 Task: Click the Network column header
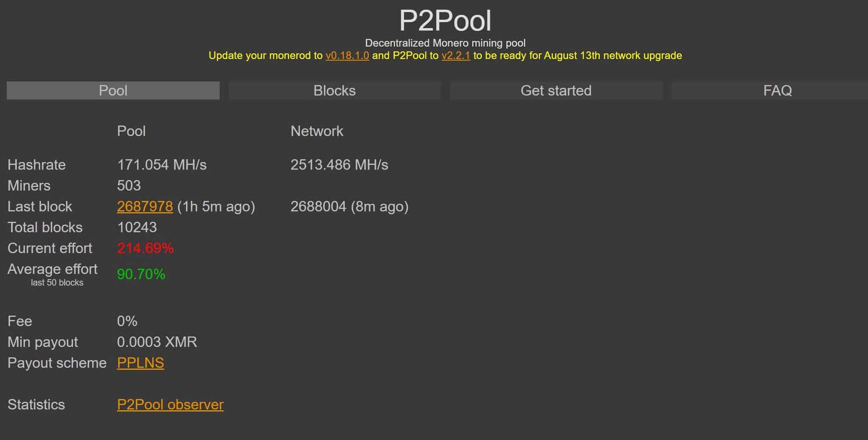pyautogui.click(x=317, y=131)
